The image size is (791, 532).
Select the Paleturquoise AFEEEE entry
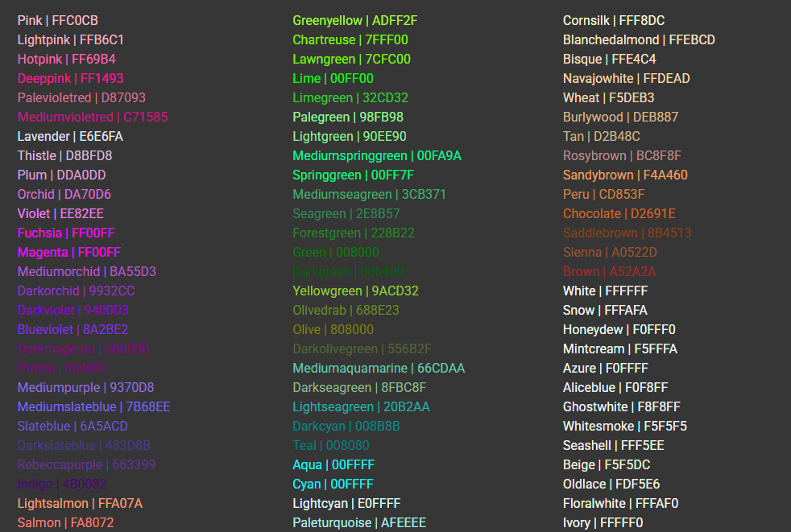point(359,522)
